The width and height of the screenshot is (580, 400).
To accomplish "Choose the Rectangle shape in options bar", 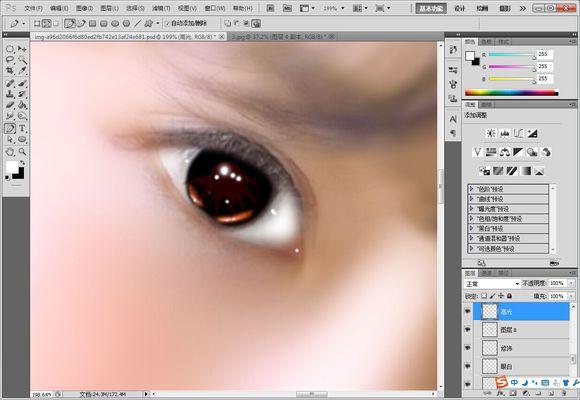I will coord(92,24).
